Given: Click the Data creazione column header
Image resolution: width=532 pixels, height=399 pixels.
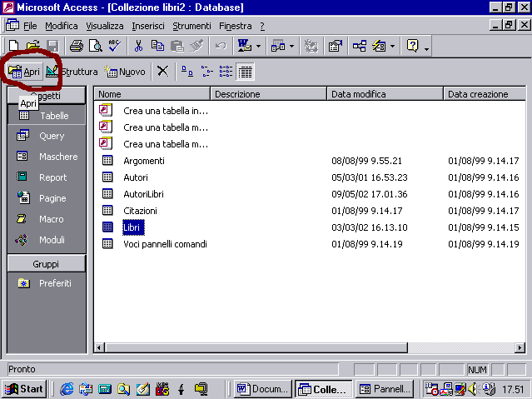Looking at the screenshot, I should point(485,94).
